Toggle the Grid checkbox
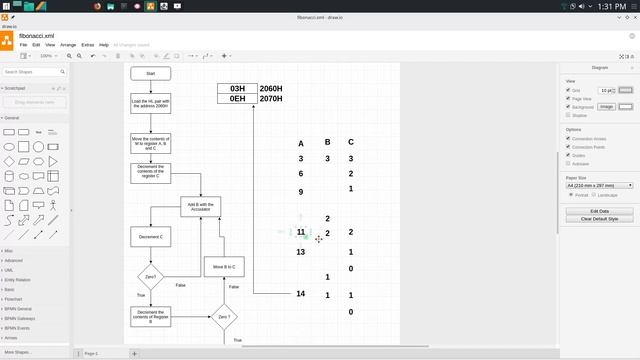The image size is (640, 360). pyautogui.click(x=568, y=90)
